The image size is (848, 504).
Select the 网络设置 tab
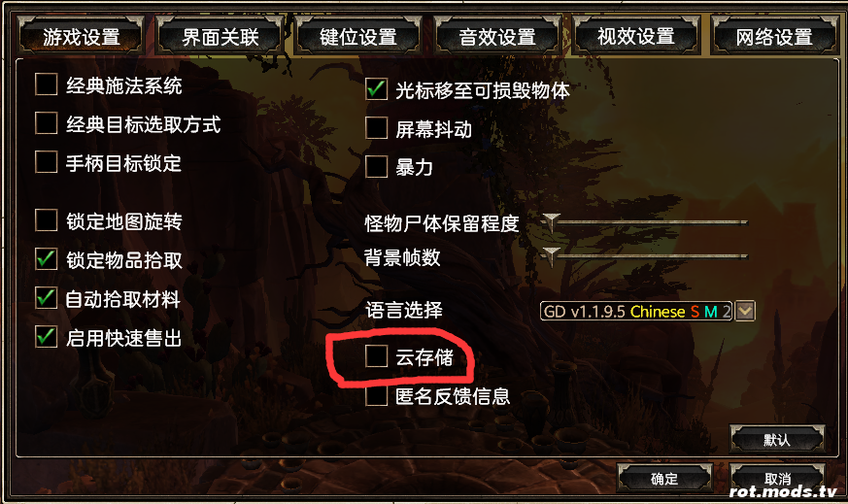(x=774, y=36)
